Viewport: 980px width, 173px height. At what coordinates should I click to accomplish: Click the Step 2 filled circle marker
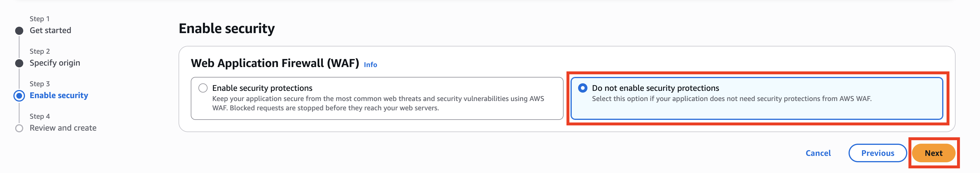point(19,63)
